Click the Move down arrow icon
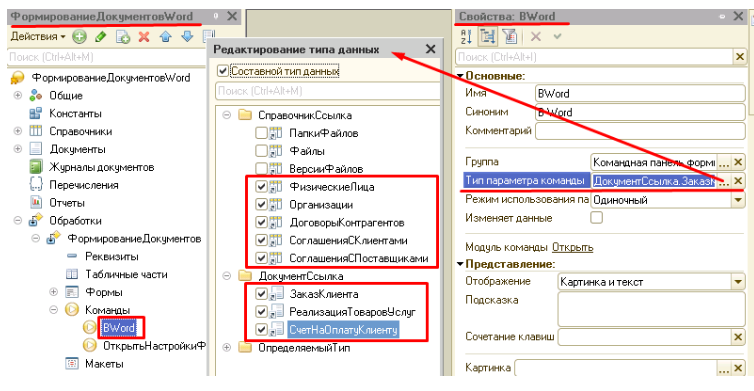The width and height of the screenshot is (754, 391). [187, 37]
